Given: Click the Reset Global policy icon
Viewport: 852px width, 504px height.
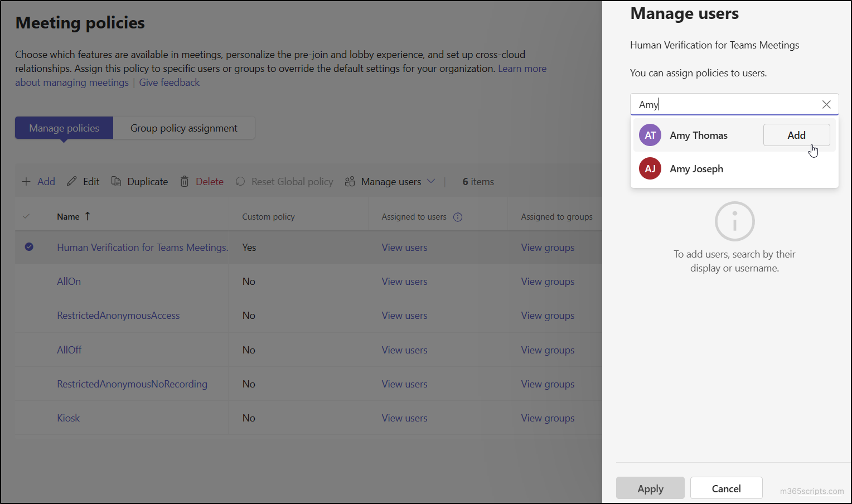Looking at the screenshot, I should pos(240,181).
